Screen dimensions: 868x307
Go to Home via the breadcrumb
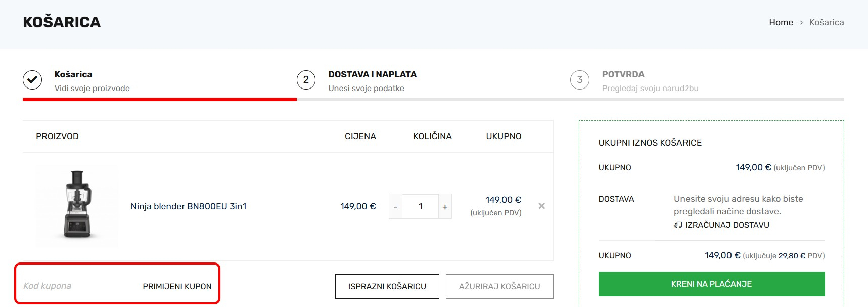pyautogui.click(x=781, y=22)
